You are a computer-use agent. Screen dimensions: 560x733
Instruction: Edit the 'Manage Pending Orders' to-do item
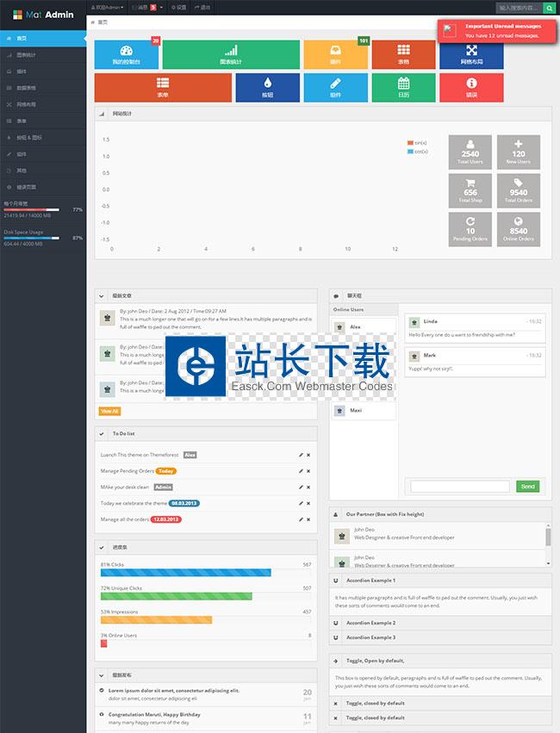301,471
